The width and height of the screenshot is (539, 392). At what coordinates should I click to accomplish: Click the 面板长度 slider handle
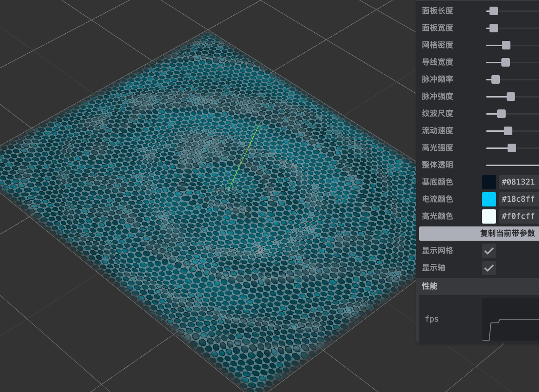coord(494,11)
